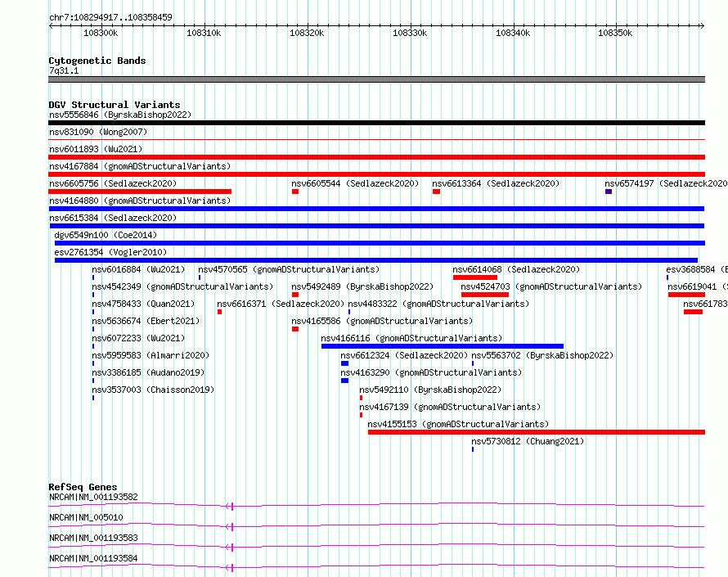This screenshot has width=728, height=577.
Task: Open NRCAM|NM_005010 RefSeq gene label
Action: point(86,517)
